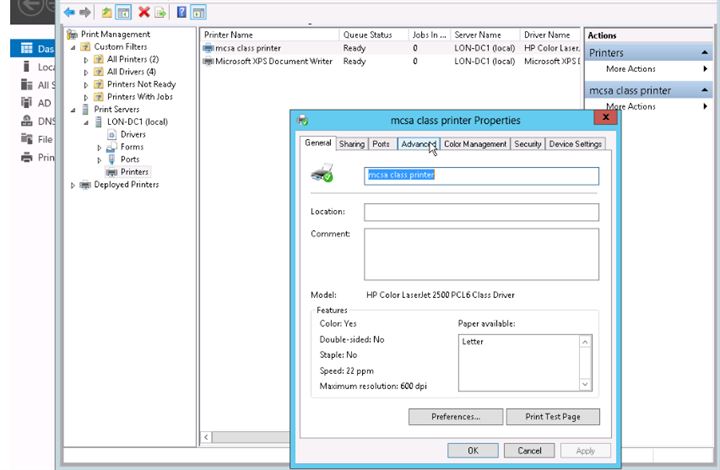Switch to the Security tab
Viewport: 720px width, 470px height.
[x=528, y=144]
